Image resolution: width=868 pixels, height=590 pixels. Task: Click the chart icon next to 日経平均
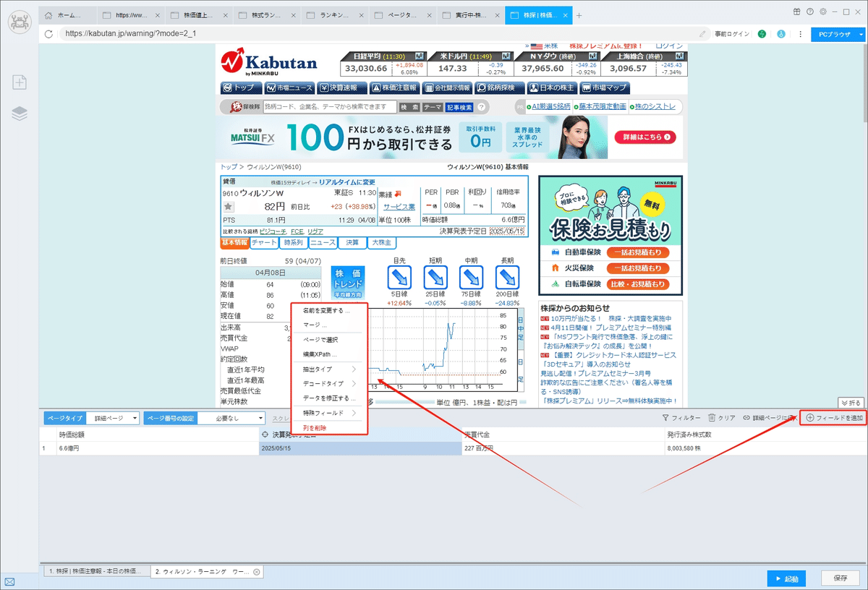pyautogui.click(x=419, y=56)
